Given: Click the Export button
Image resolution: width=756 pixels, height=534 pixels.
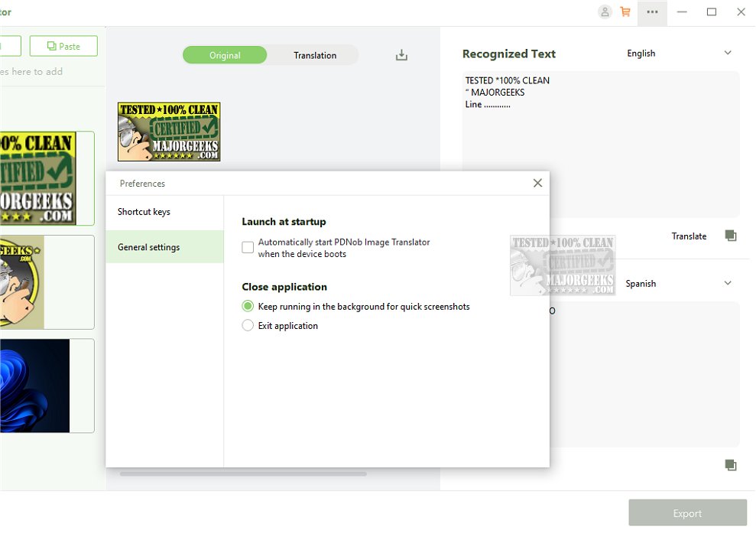Looking at the screenshot, I should pos(687,513).
